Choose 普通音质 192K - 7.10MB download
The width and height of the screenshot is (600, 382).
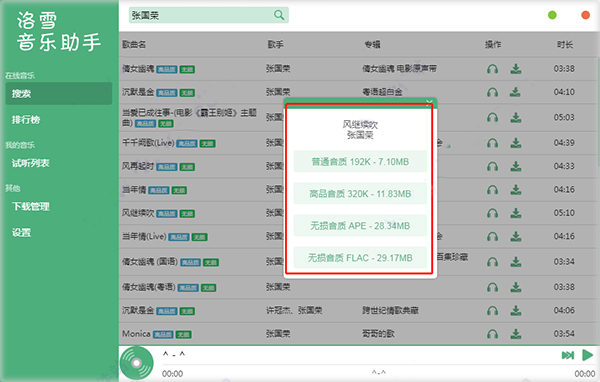pos(360,162)
